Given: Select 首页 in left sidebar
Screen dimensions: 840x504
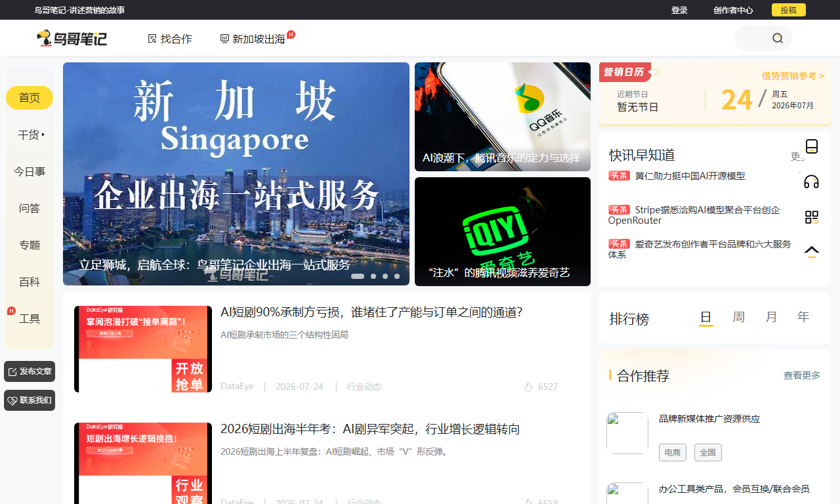Looking at the screenshot, I should 30,98.
